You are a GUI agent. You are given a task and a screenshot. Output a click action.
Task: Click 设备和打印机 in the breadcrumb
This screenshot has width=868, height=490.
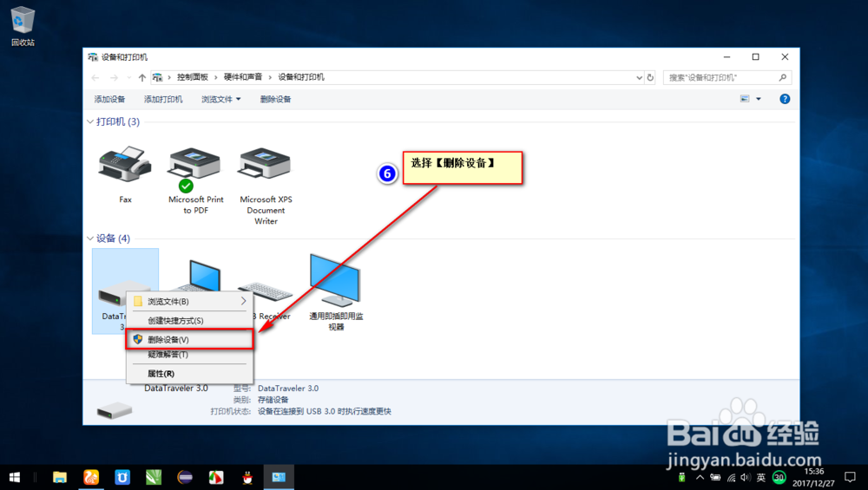(x=301, y=77)
